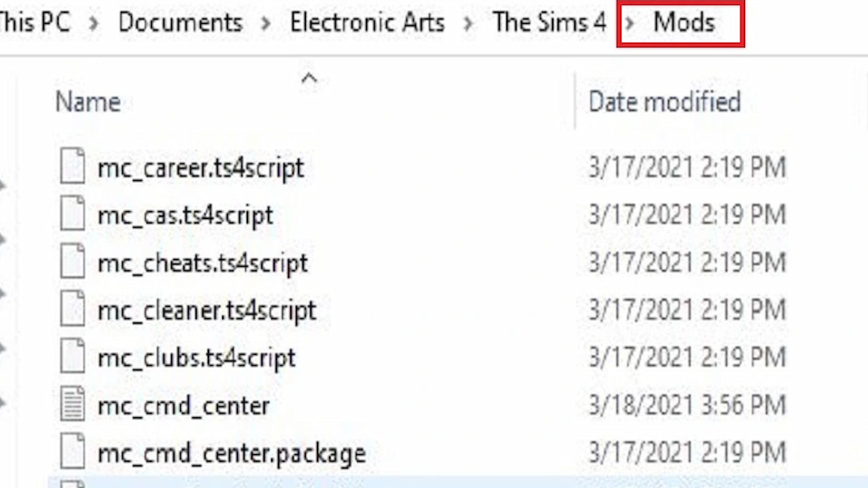Click the mc_cheats.ts4script file icon
Viewport: 868px width, 488px height.
click(72, 263)
